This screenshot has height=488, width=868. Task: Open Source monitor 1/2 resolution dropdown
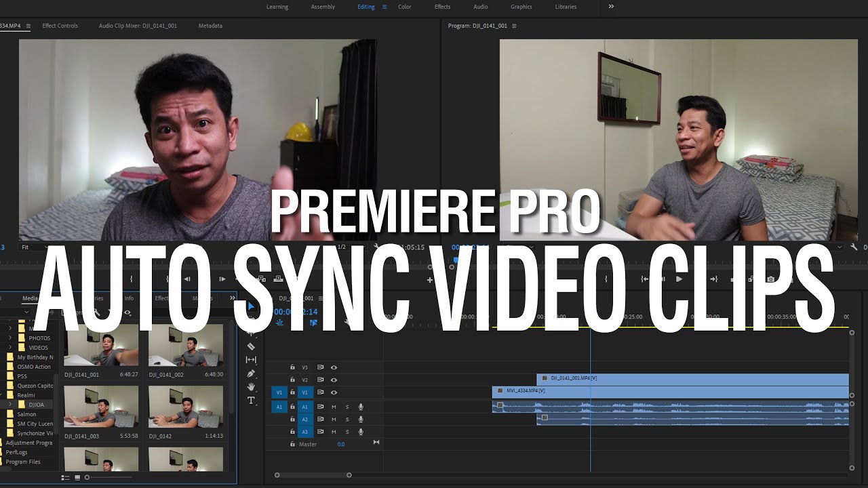tap(349, 247)
